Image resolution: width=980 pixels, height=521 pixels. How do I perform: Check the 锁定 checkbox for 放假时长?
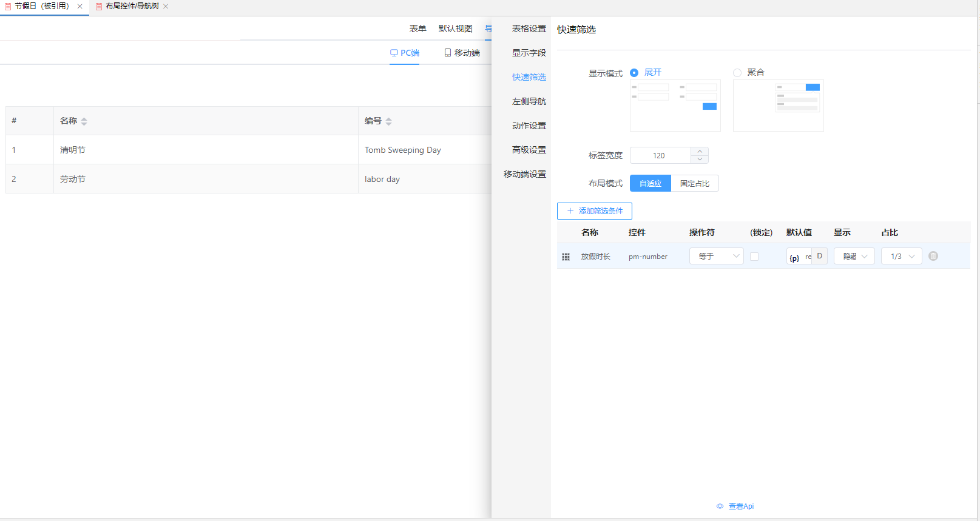(x=754, y=257)
